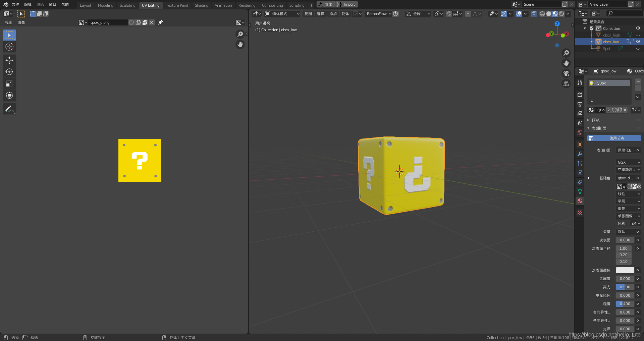Select the Box Select tool in the UV editor
This screenshot has height=341, width=644.
coord(9,35)
